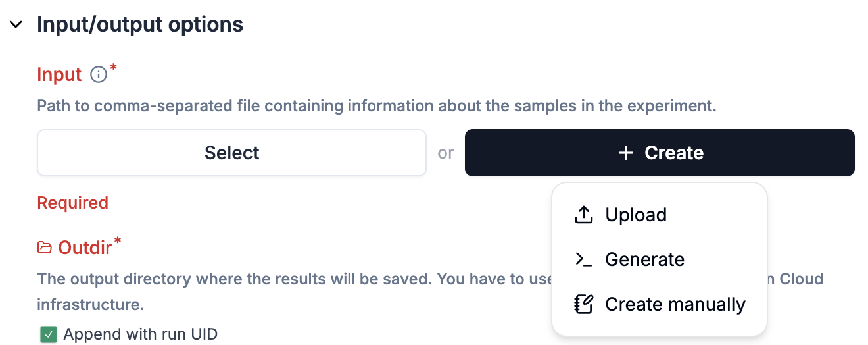Click the terminal prompt icon beside Generate

tap(584, 259)
